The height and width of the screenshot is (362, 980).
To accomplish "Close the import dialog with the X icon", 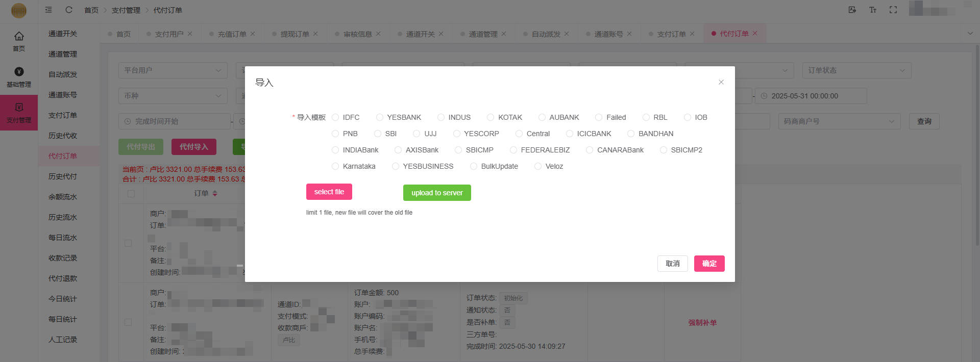I will pyautogui.click(x=721, y=82).
